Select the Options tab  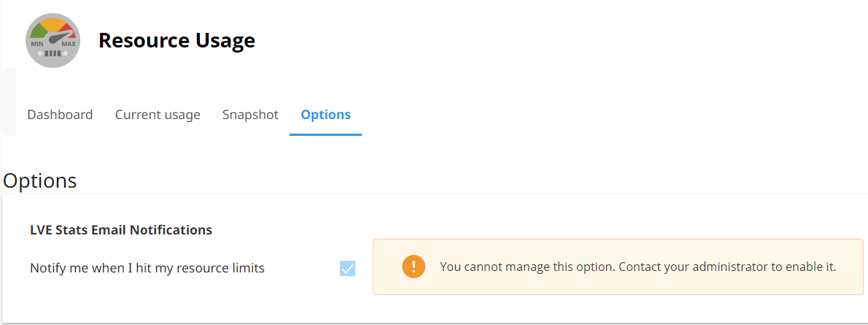point(325,115)
